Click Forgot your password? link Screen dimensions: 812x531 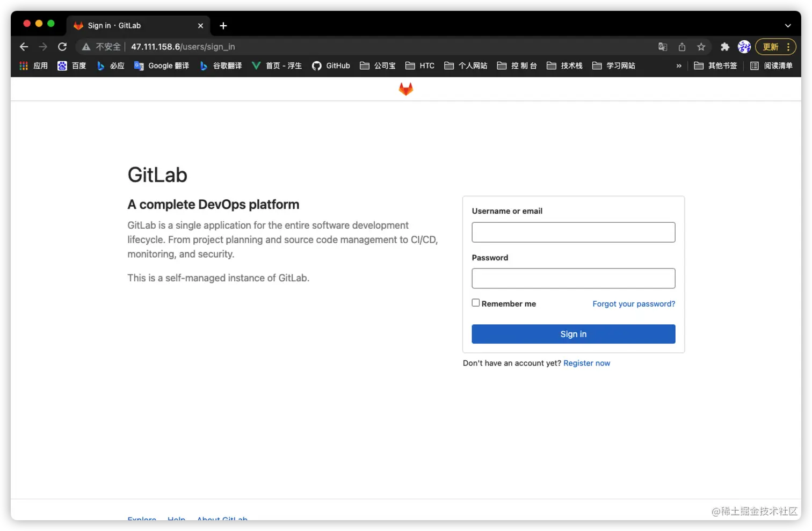click(634, 304)
